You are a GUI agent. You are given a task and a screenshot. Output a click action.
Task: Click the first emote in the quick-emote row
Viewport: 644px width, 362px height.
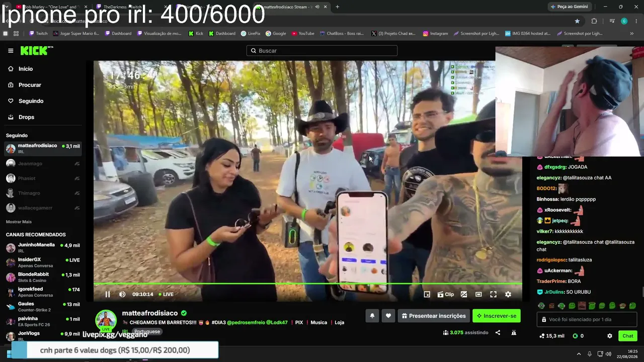541,306
